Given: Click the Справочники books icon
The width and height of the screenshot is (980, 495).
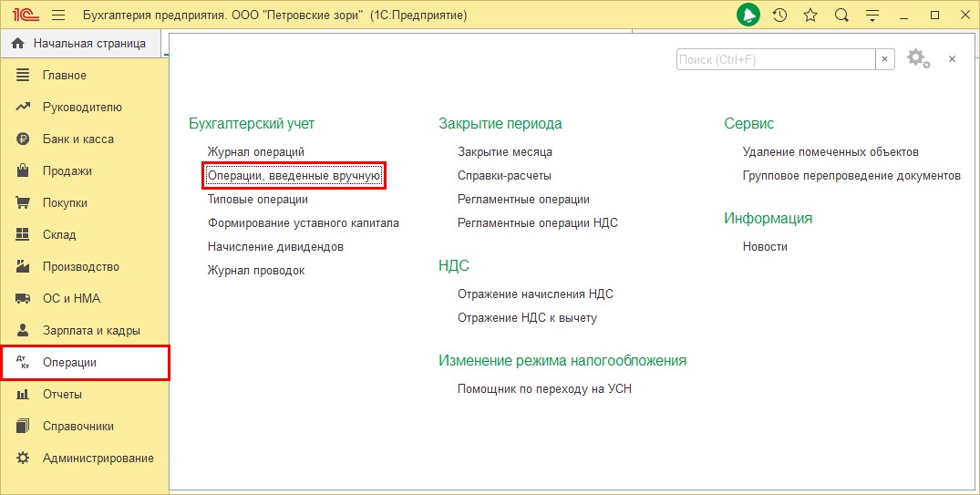Looking at the screenshot, I should (x=23, y=426).
